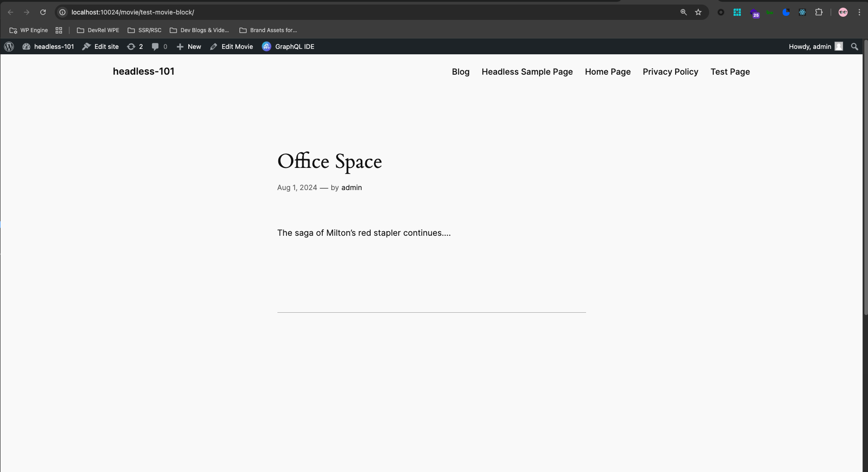Click the zoom magnifier icon in address bar

pos(684,12)
